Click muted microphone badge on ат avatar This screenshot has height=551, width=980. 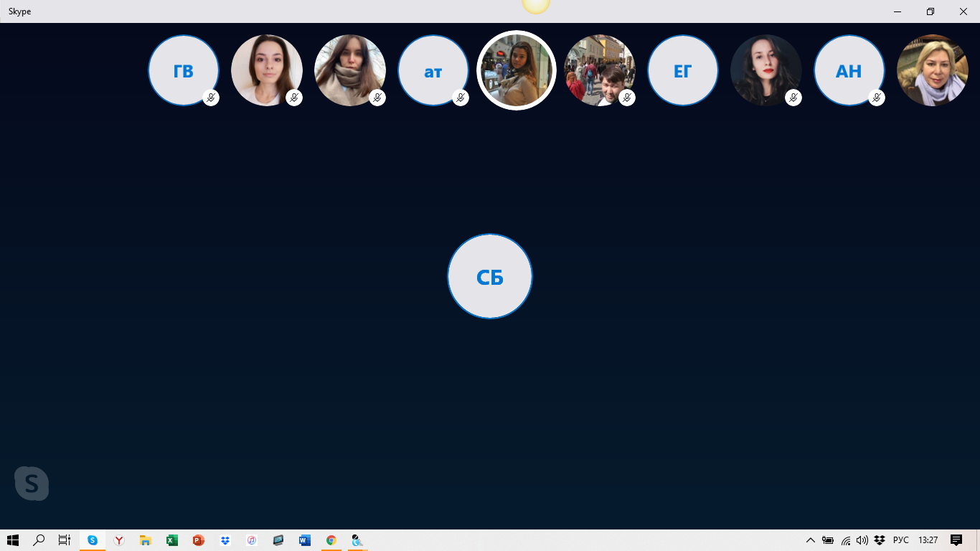[461, 98]
